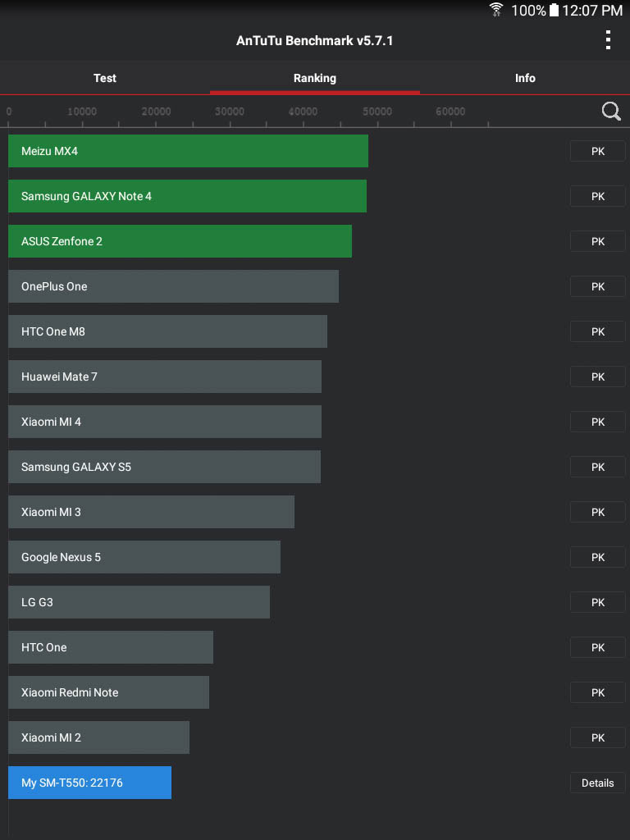Tap the Wi-Fi status icon
This screenshot has width=630, height=840.
[496, 10]
